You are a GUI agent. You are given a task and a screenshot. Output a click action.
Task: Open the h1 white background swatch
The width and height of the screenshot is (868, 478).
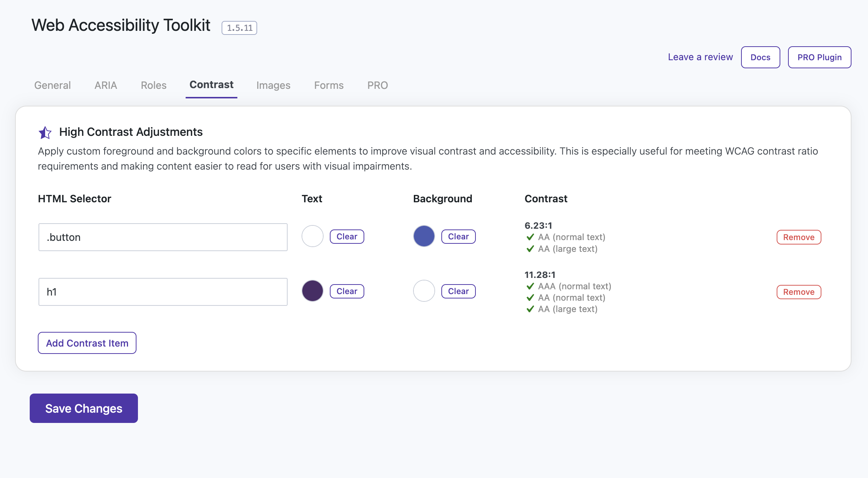(x=424, y=291)
